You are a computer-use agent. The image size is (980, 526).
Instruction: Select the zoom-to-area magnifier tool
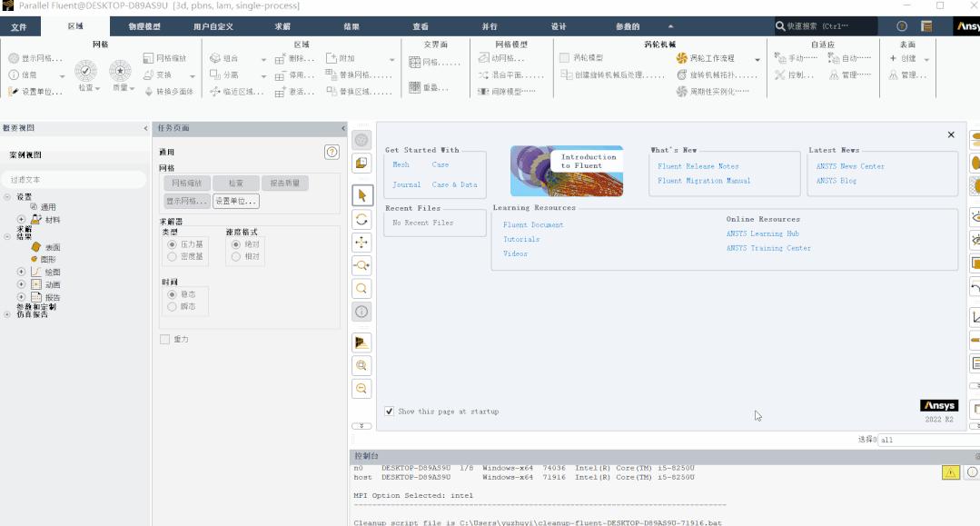tap(361, 289)
